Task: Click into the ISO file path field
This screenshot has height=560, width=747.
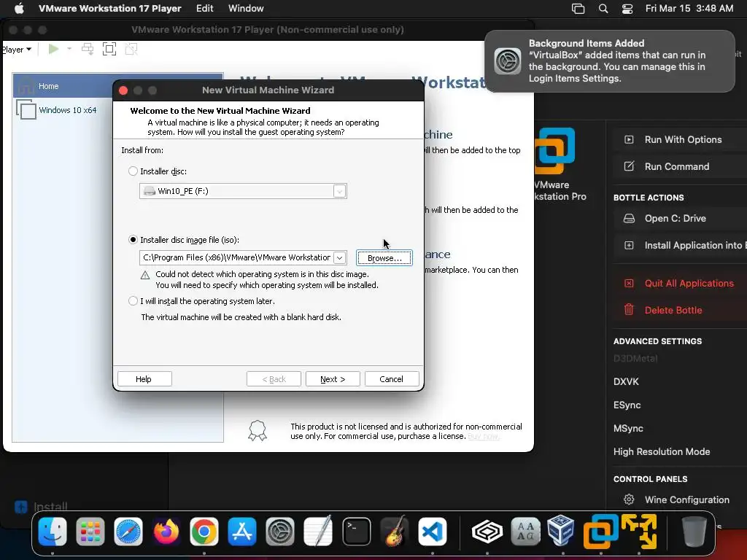Action: 236,257
